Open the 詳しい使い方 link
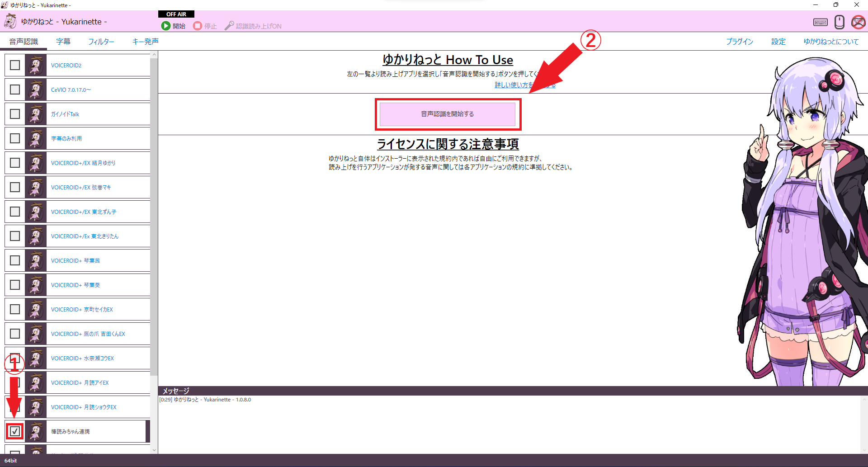Screen dimensions: 868x467 click(x=525, y=85)
